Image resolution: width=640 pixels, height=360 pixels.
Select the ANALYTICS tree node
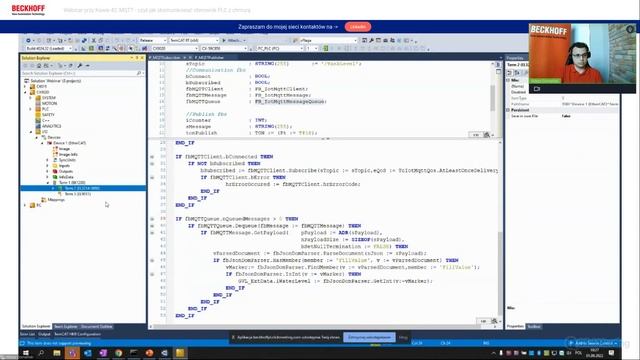51,126
